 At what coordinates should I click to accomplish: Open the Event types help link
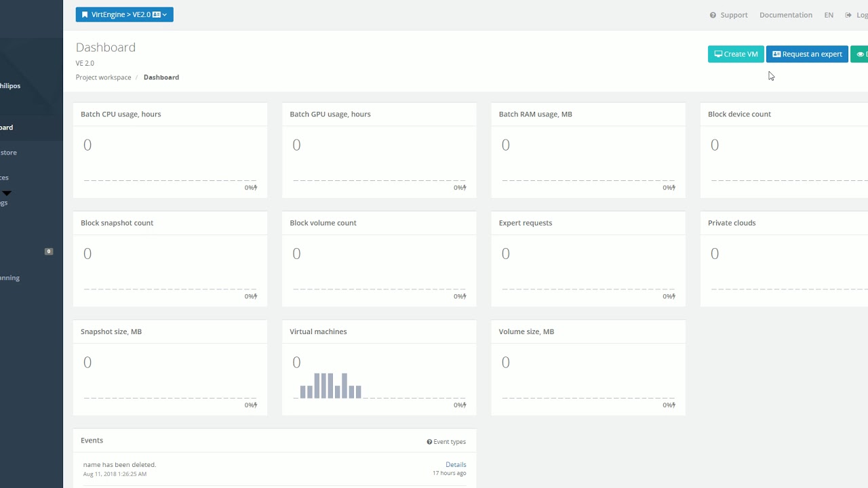[446, 442]
